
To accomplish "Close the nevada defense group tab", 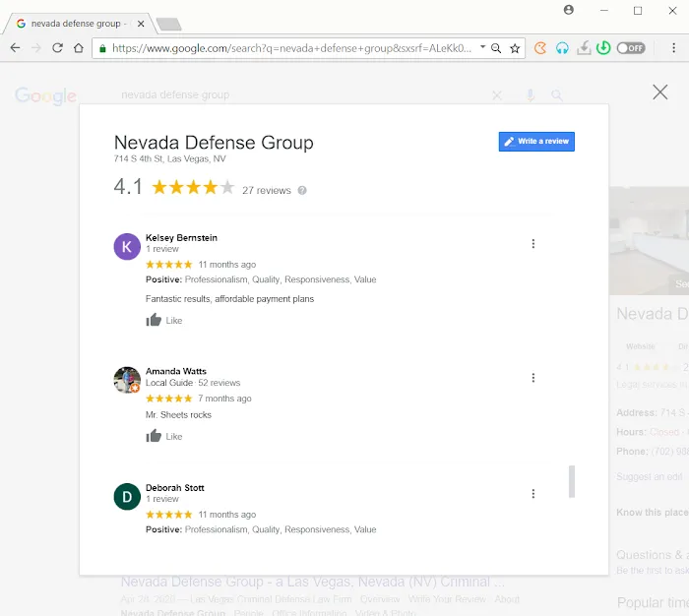I will (141, 24).
